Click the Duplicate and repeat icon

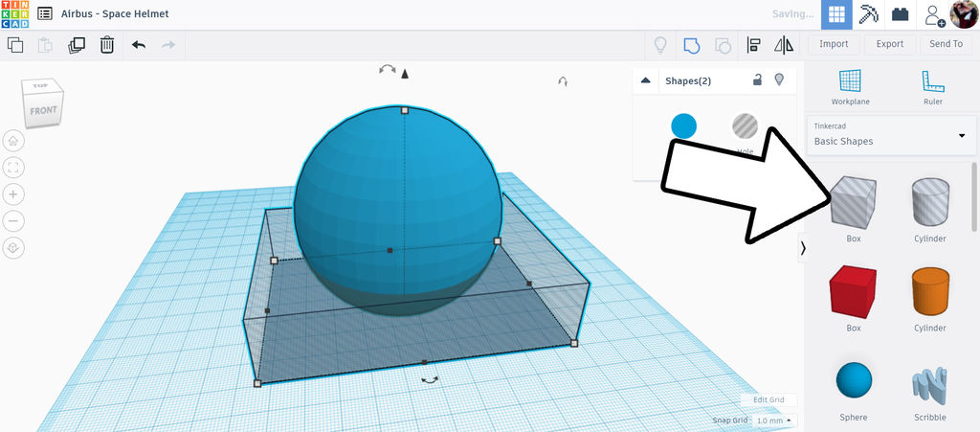pos(77,45)
